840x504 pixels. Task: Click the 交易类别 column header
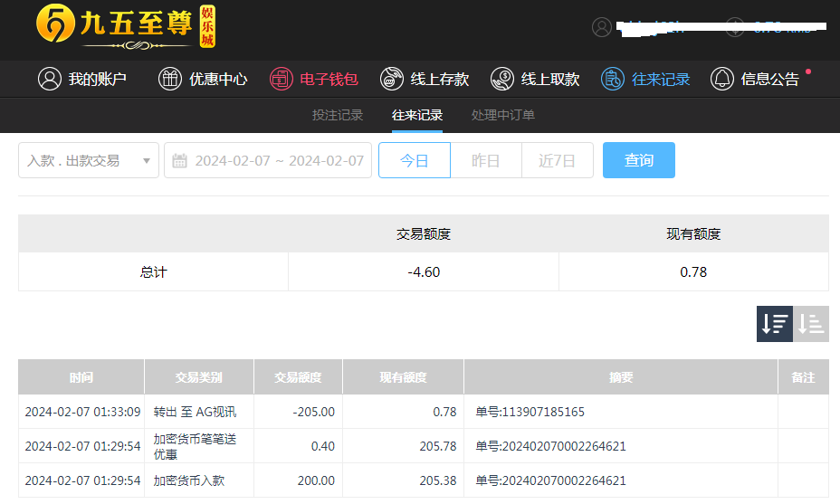[199, 377]
